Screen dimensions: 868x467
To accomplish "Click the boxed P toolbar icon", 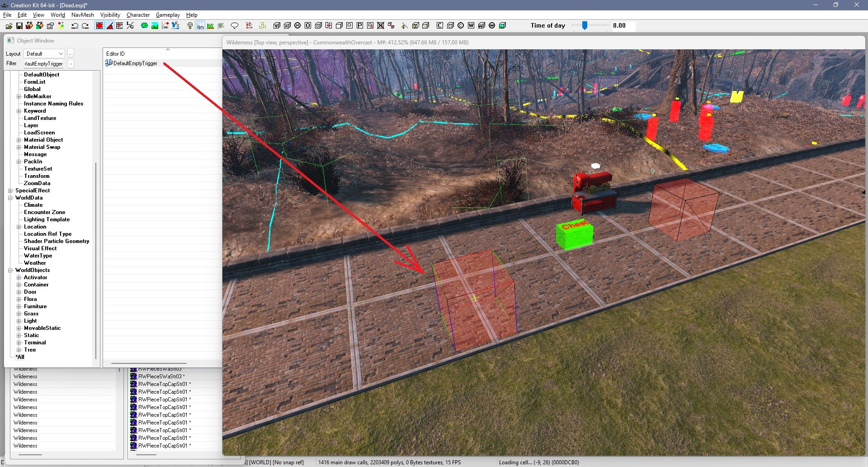I will click(x=360, y=26).
